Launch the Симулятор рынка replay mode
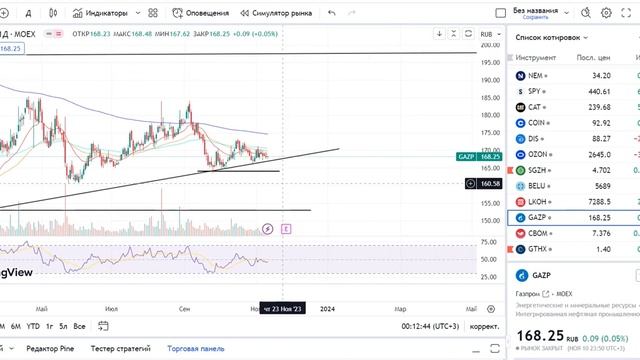Image resolution: width=640 pixels, height=360 pixels. coord(276,13)
